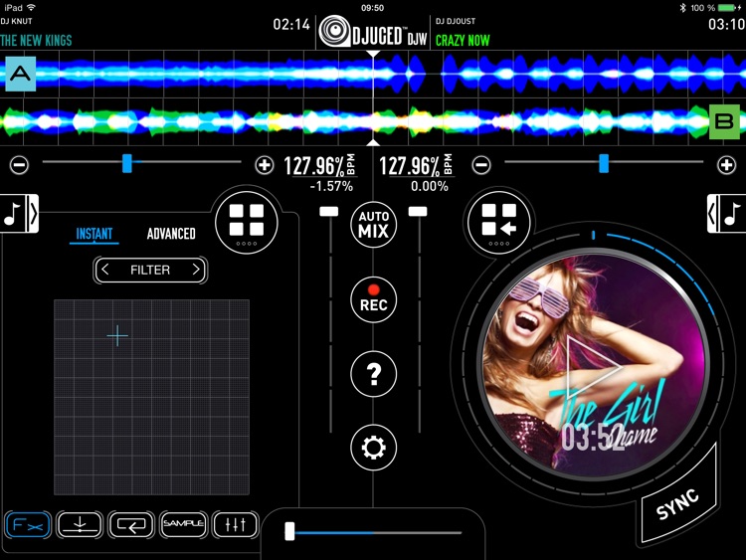Adjust left channel volume fader

[x=329, y=212]
